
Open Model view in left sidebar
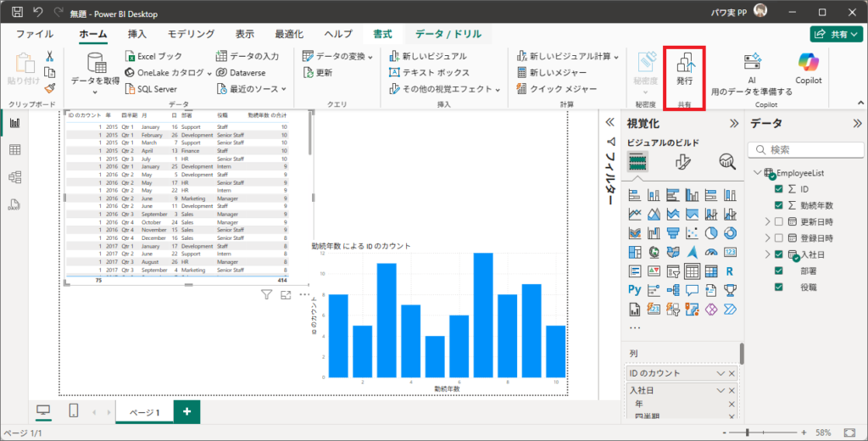(15, 176)
